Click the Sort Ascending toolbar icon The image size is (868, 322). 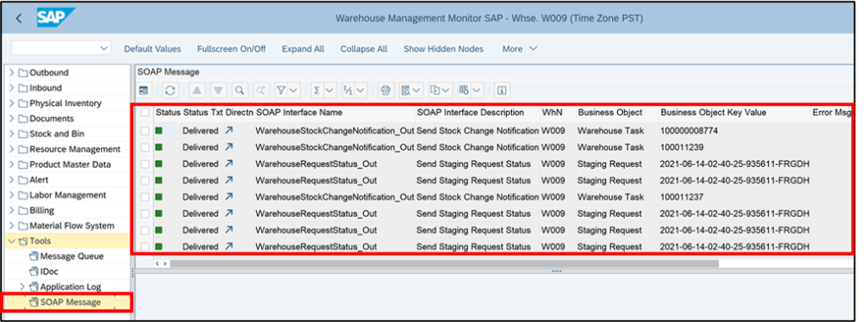point(198,90)
